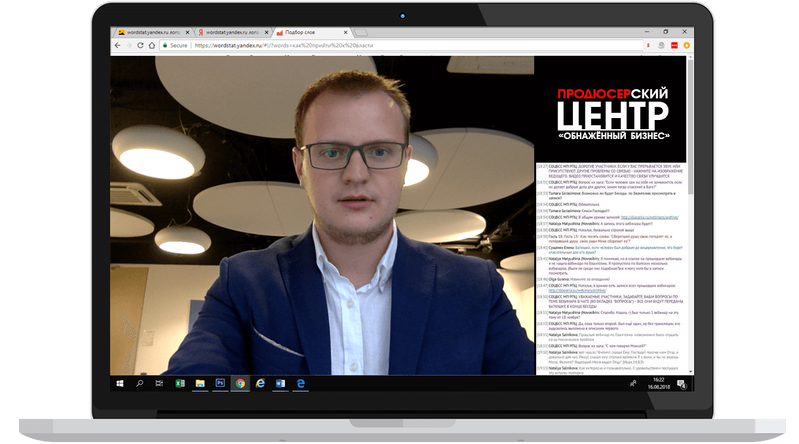Click chat message from 'Сущенко Елена'

tap(609, 250)
